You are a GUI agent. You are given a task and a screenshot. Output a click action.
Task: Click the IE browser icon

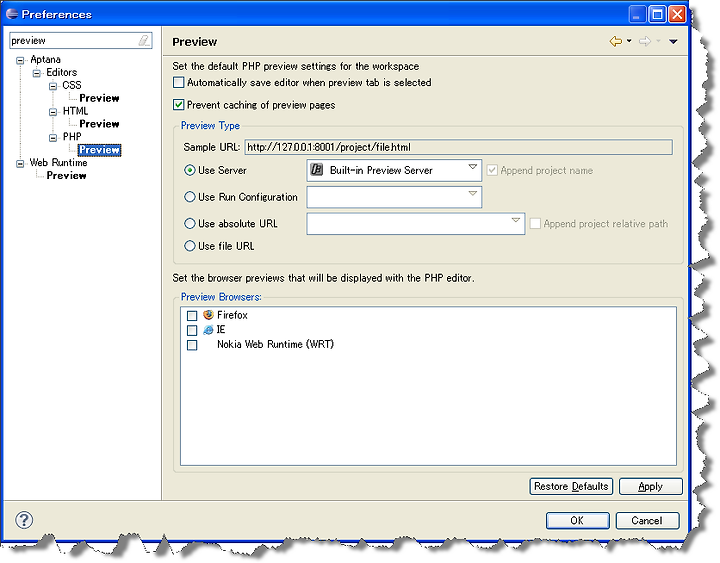click(x=208, y=330)
